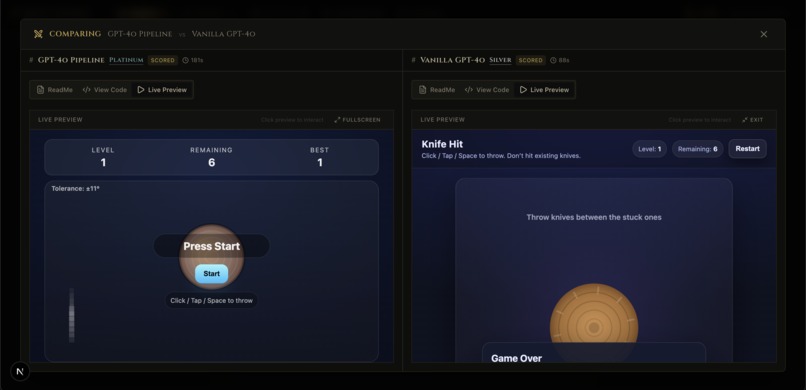The image size is (806, 390).
Task: Click the hash icon beside Vanilla GPT-4o title
Action: (x=413, y=60)
